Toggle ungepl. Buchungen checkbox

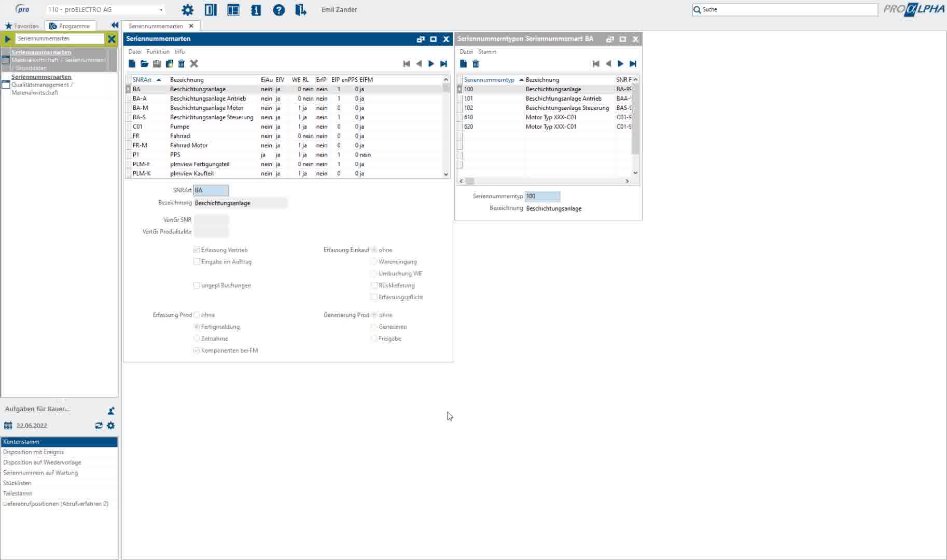click(x=197, y=286)
